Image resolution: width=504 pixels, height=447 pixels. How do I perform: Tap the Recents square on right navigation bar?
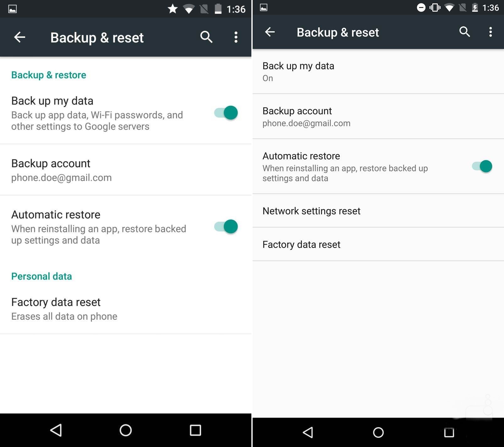449,433
